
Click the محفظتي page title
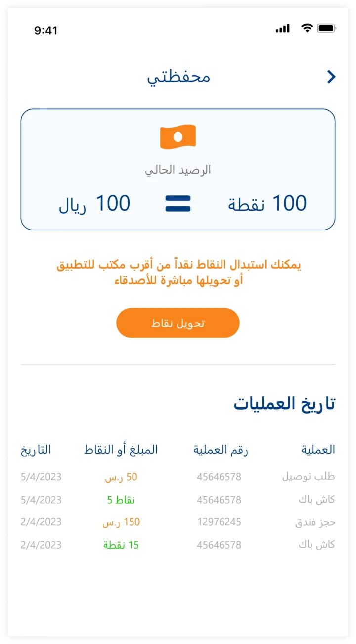pyautogui.click(x=178, y=77)
